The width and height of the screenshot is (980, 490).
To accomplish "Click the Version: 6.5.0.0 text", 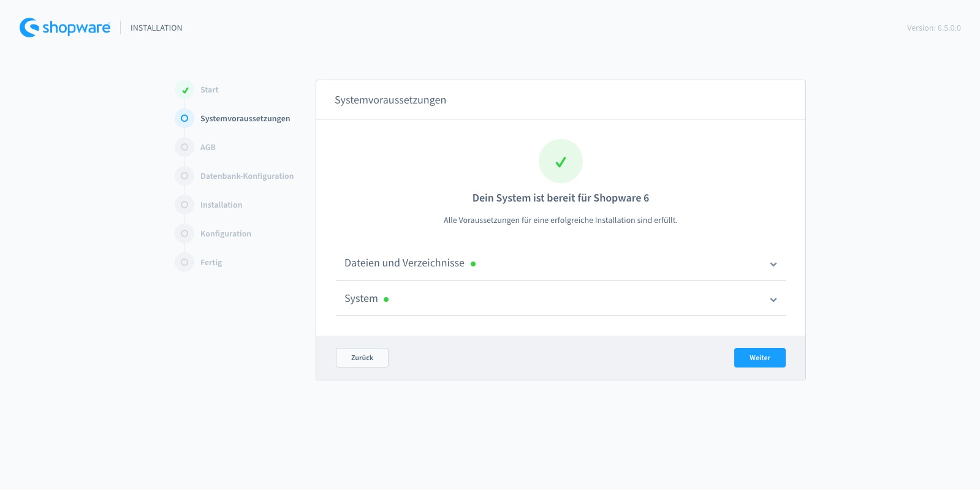I will coord(934,28).
